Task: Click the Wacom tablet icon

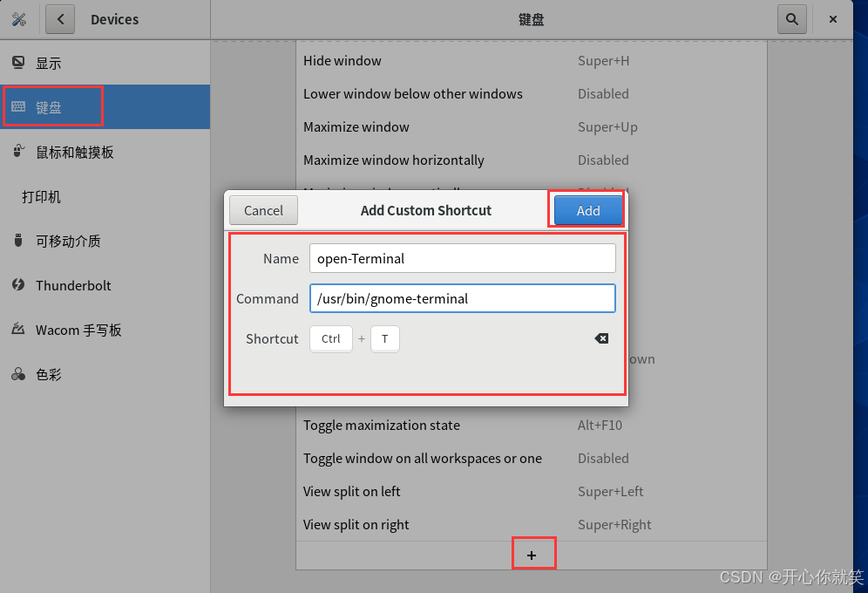Action: (x=18, y=329)
